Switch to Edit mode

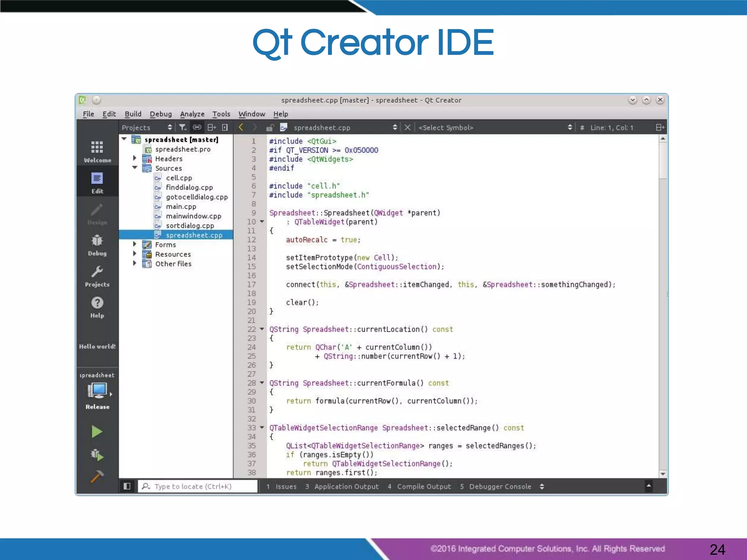point(97,183)
